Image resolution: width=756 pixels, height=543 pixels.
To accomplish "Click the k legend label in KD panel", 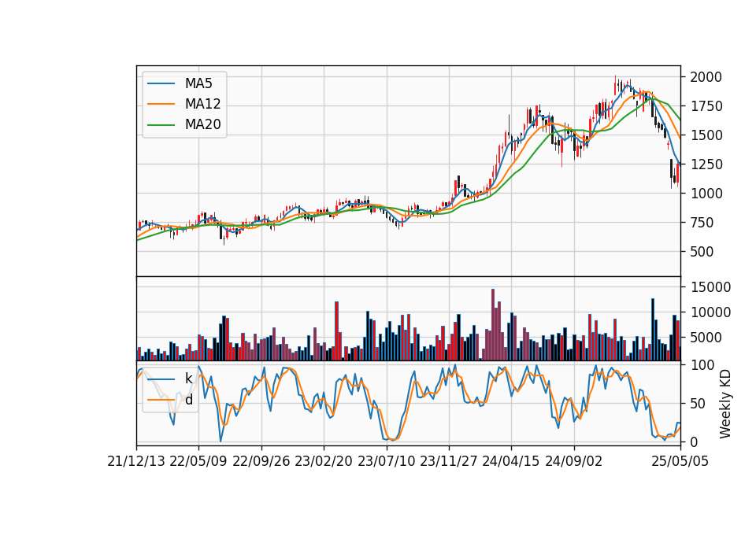I will (188, 379).
